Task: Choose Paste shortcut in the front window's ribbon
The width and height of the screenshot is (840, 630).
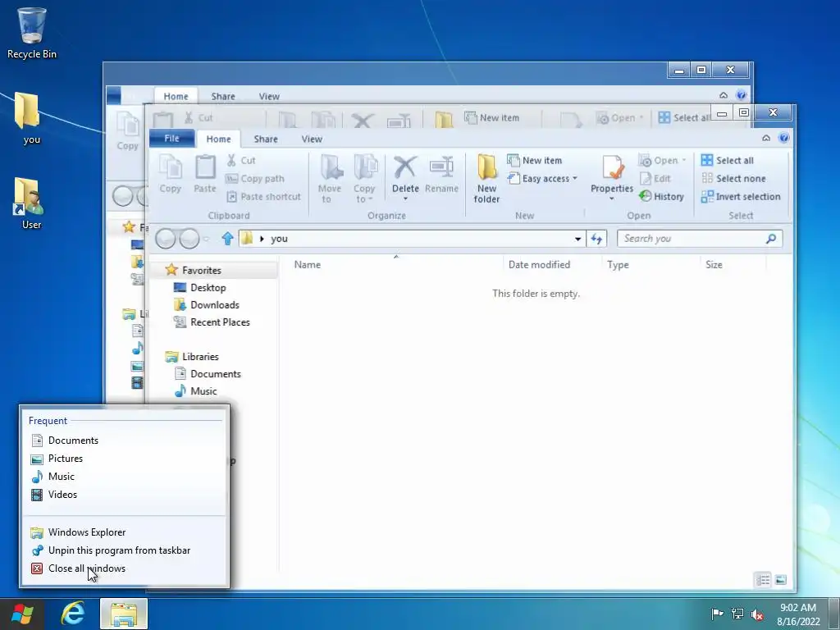Action: point(263,197)
